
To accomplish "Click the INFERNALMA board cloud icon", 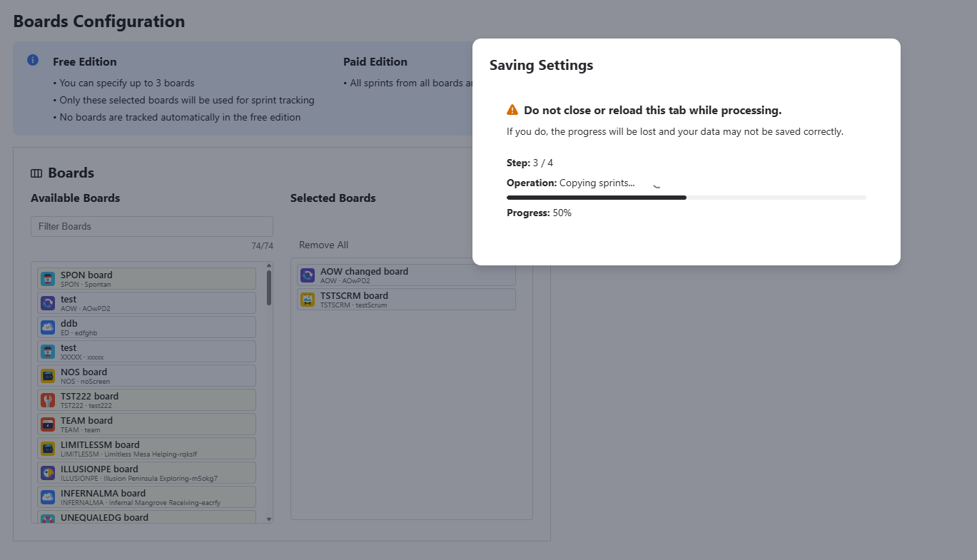I will (x=48, y=497).
